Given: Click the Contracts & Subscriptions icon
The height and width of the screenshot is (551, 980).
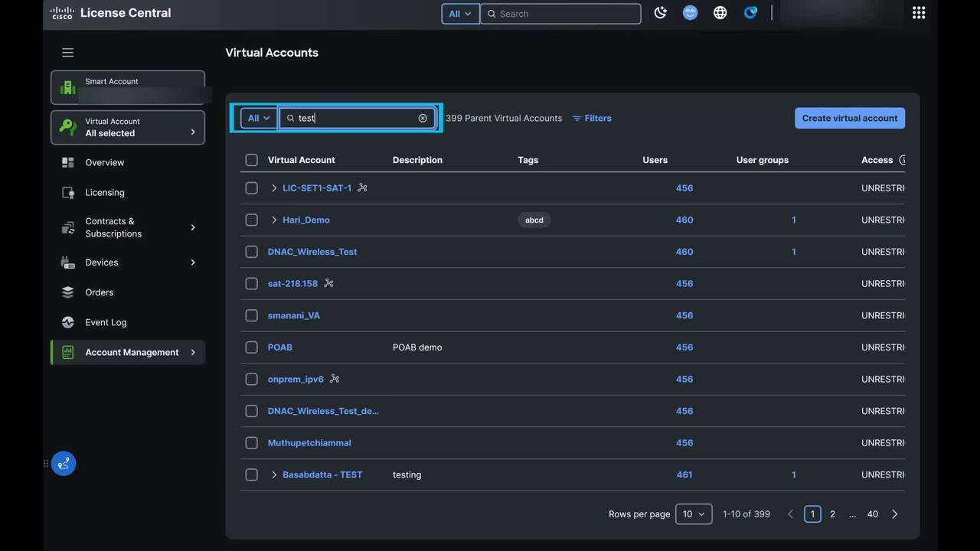Looking at the screenshot, I should (x=68, y=227).
